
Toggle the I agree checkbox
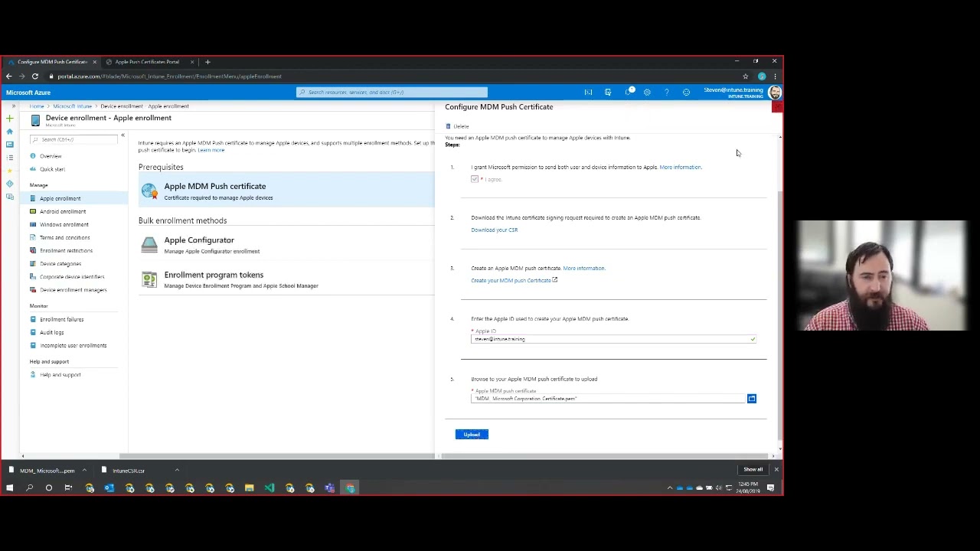(x=475, y=179)
